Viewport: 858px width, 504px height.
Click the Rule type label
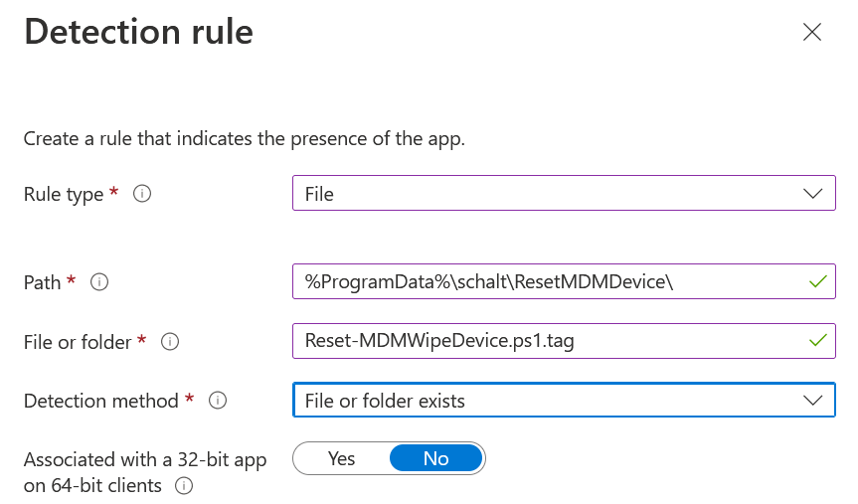tap(64, 195)
